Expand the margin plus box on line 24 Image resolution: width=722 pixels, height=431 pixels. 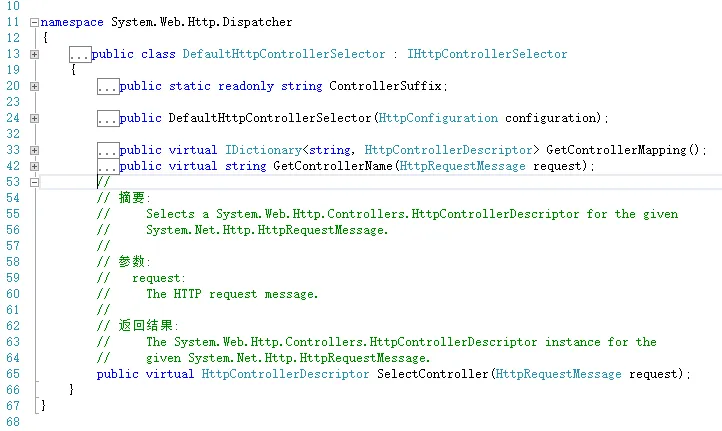pyautogui.click(x=35, y=118)
